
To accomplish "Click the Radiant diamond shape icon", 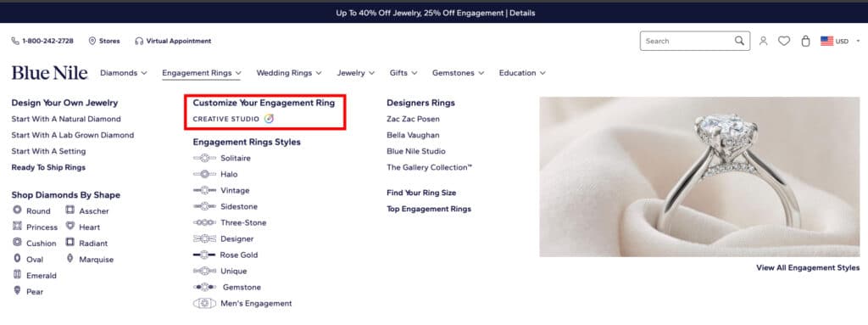I will pyautogui.click(x=70, y=243).
